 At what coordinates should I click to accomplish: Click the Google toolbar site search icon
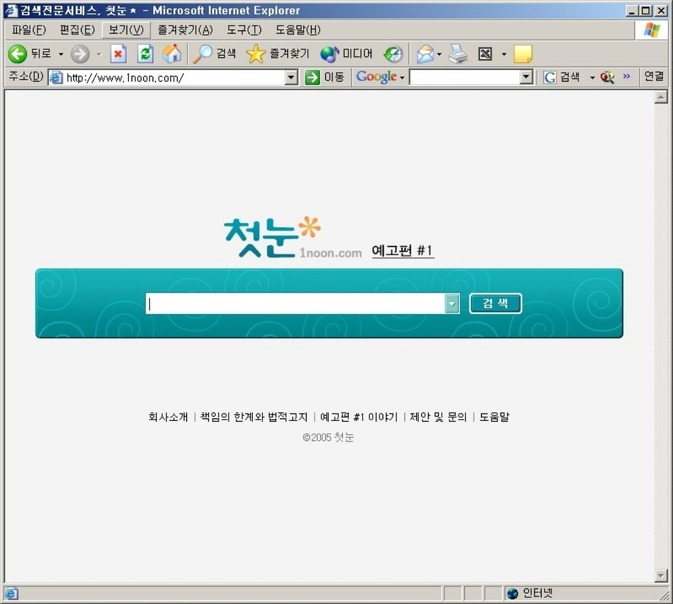pos(607,77)
